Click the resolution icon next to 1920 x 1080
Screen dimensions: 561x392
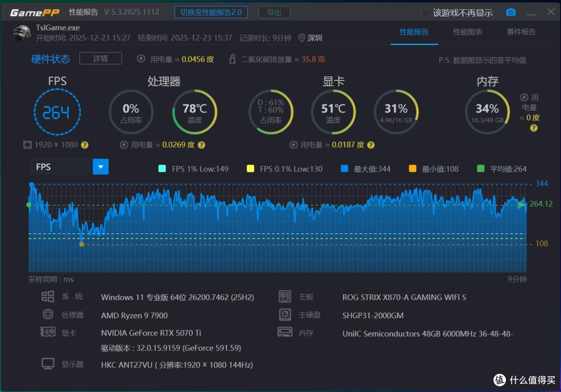[27, 145]
